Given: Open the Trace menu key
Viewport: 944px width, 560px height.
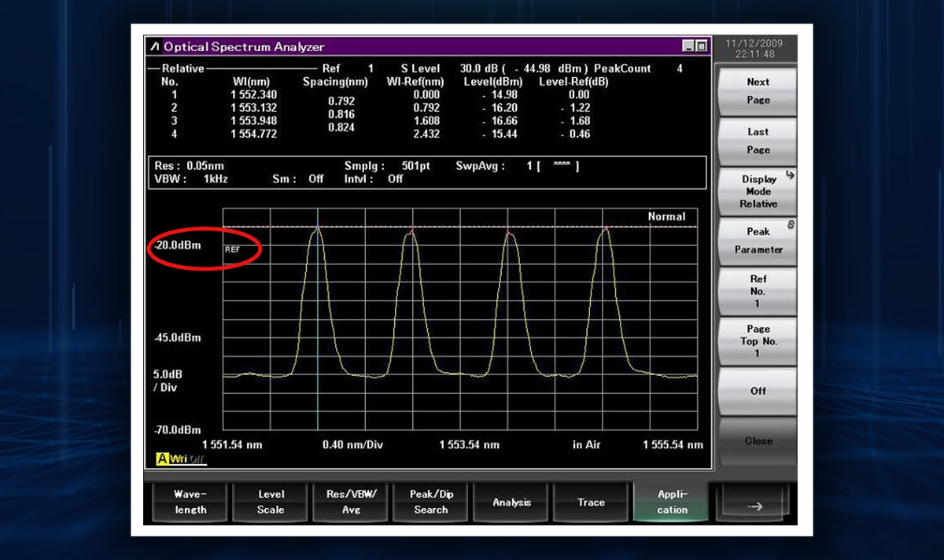Looking at the screenshot, I should click(x=591, y=502).
